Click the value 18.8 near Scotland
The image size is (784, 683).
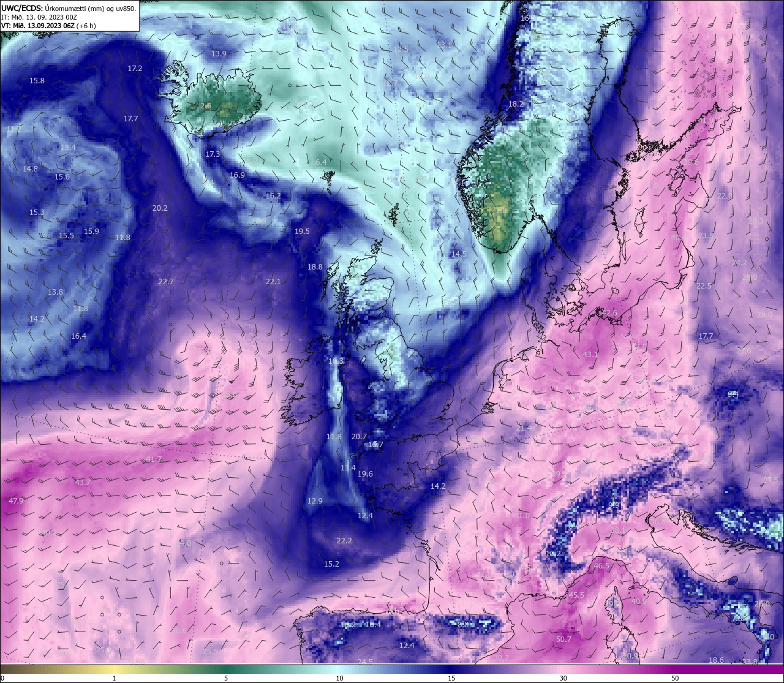315,267
